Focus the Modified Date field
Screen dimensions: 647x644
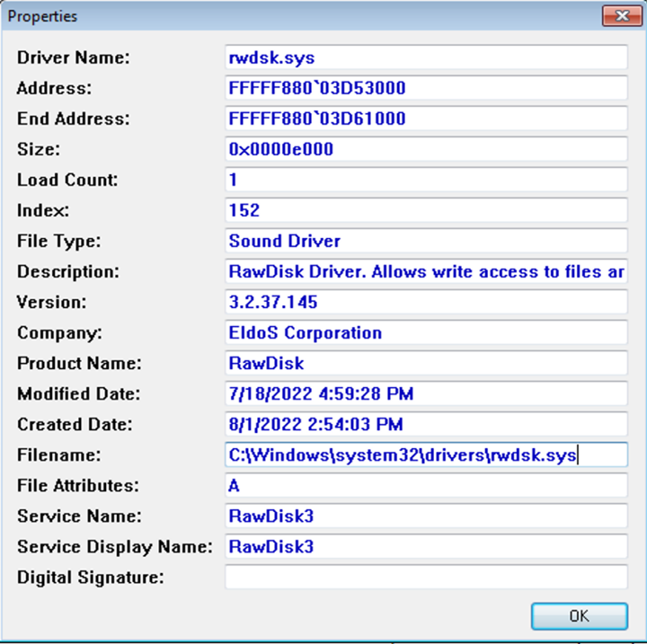tap(426, 393)
